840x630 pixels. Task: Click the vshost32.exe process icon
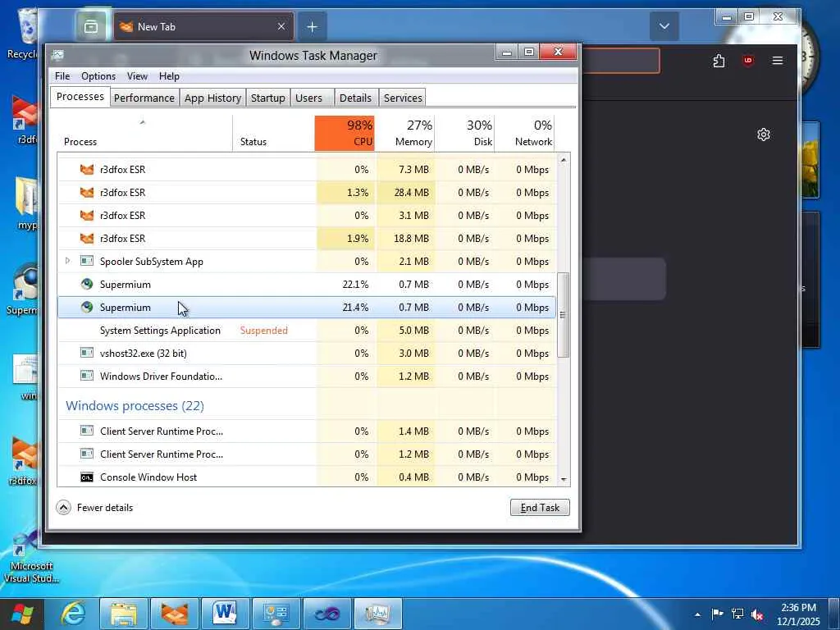click(87, 353)
